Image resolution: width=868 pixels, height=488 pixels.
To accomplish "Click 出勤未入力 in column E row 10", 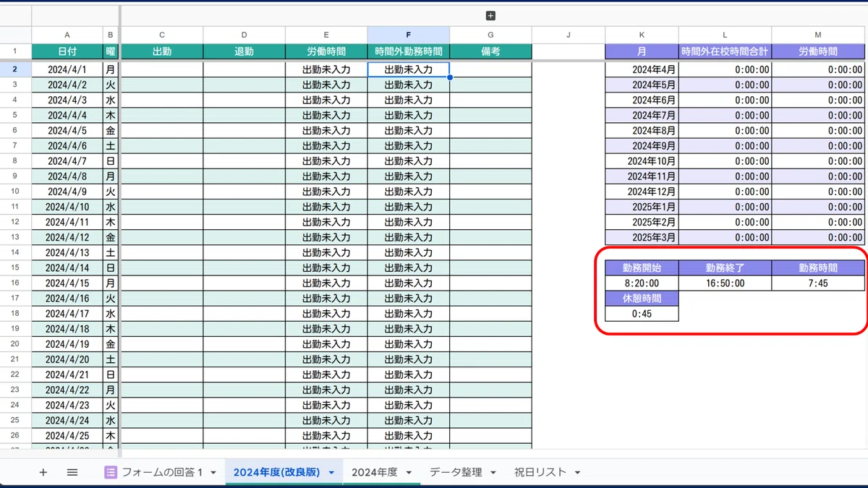I will (x=326, y=192).
